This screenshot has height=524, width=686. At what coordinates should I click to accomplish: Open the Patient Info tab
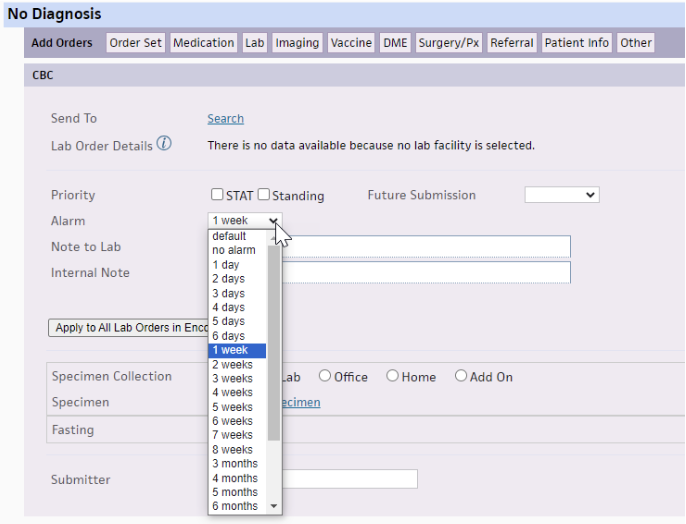[x=577, y=43]
